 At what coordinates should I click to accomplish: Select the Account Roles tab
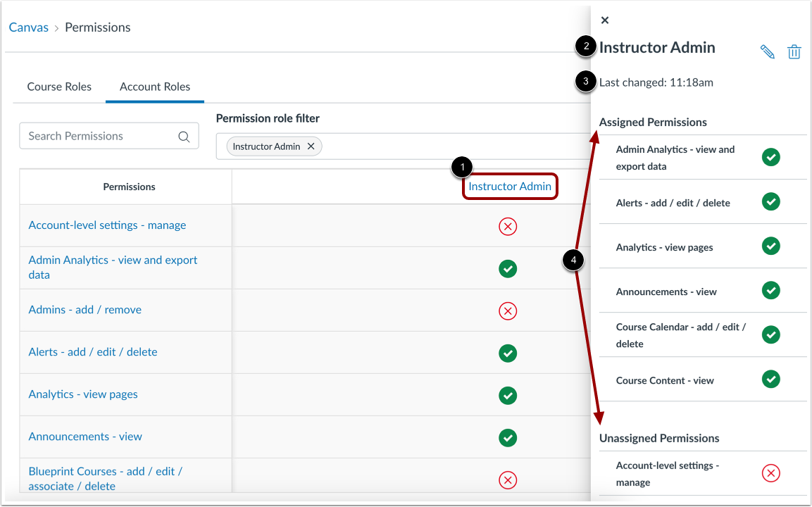pos(154,87)
